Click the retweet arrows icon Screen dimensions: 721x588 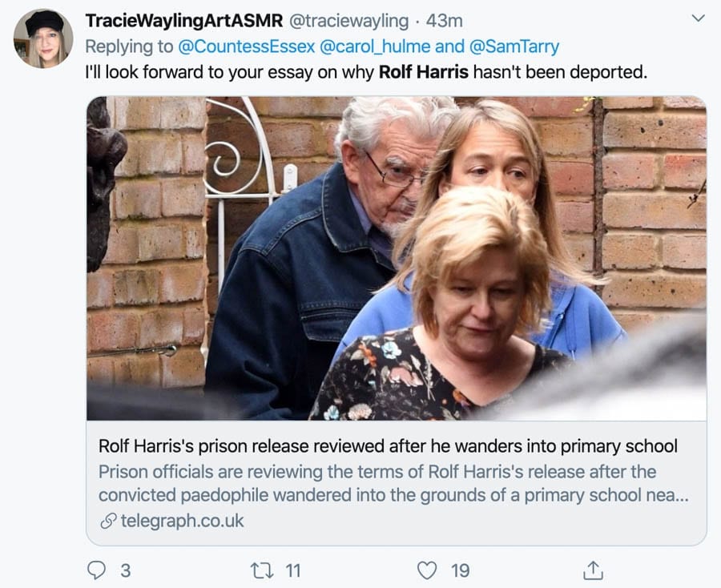tap(261, 570)
